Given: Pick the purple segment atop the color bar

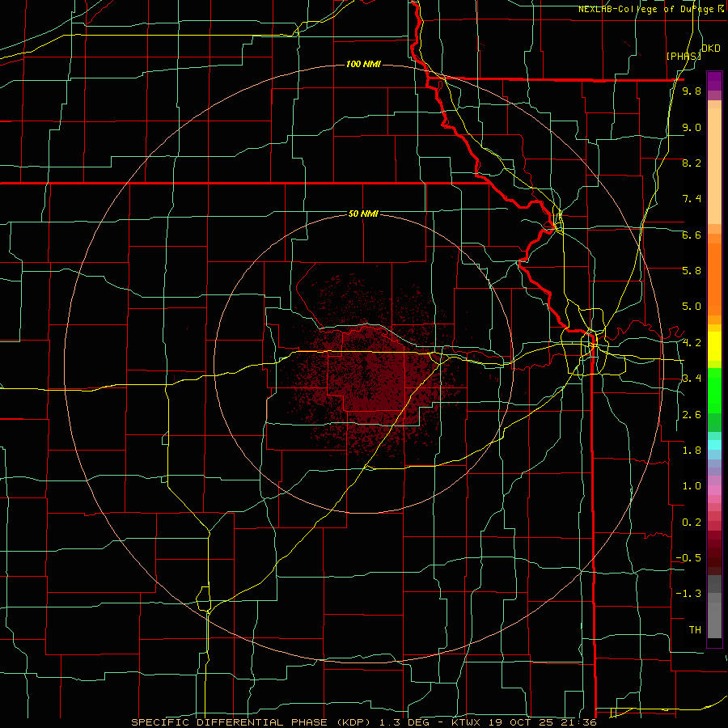Looking at the screenshot, I should click(x=714, y=81).
